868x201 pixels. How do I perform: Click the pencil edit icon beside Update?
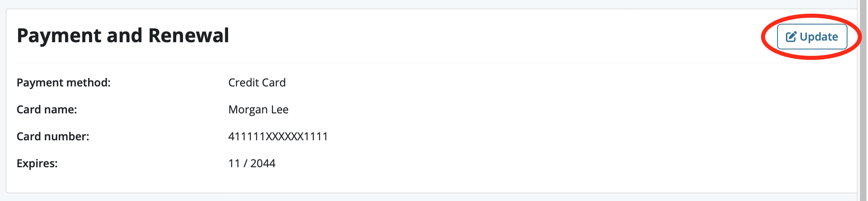click(x=791, y=37)
